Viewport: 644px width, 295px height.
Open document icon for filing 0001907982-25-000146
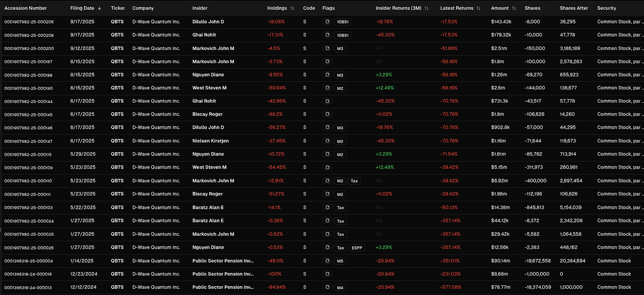click(327, 127)
